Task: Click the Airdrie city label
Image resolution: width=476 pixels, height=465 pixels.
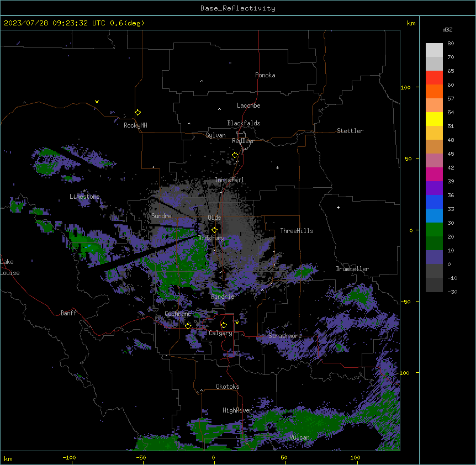Action: (223, 297)
